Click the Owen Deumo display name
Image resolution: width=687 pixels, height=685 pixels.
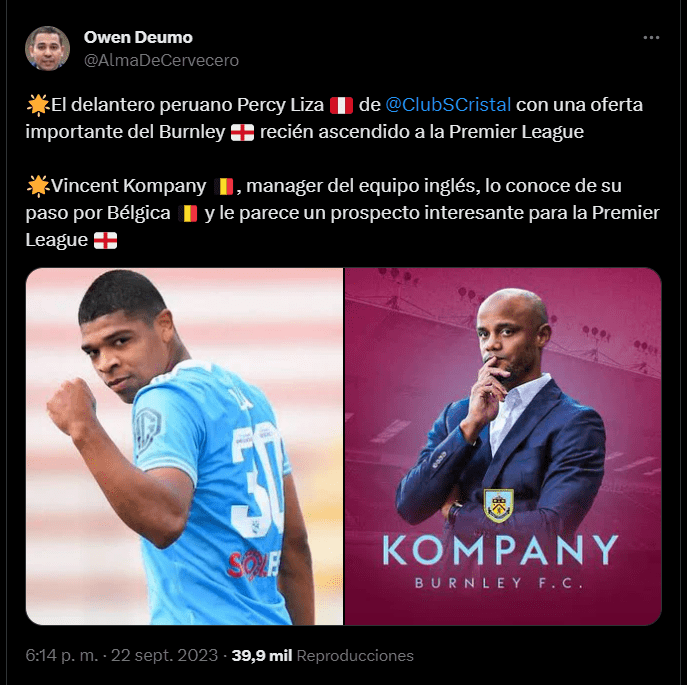pyautogui.click(x=138, y=37)
